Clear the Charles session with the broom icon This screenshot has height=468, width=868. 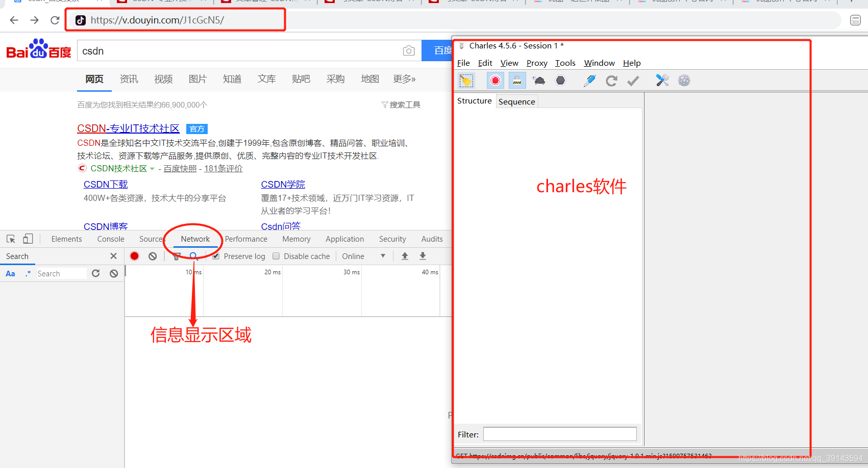click(x=466, y=81)
